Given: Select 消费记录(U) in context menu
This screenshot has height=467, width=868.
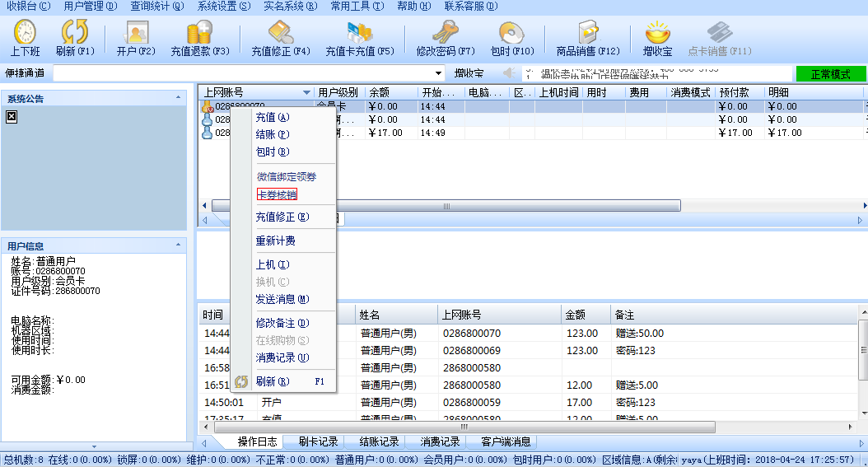Looking at the screenshot, I should [x=282, y=357].
